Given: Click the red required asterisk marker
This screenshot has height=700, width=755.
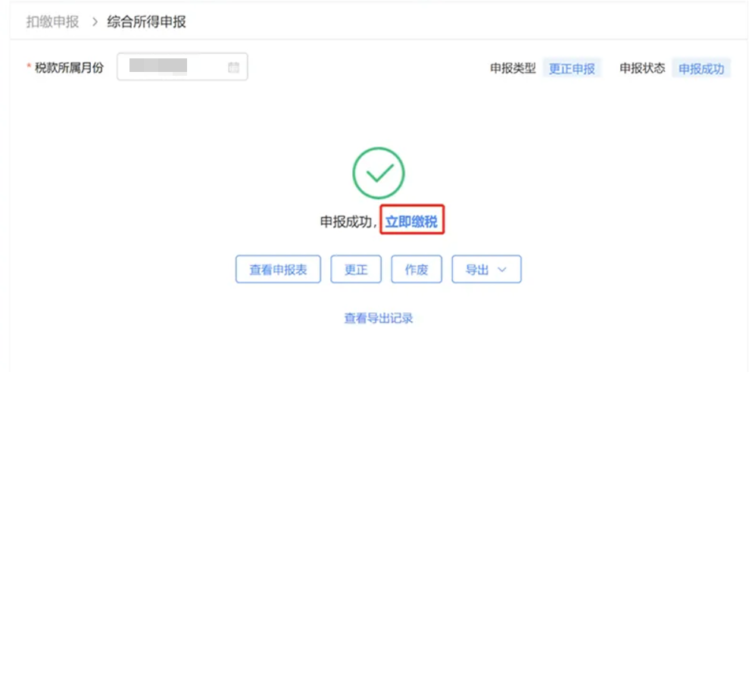Looking at the screenshot, I should click(30, 68).
